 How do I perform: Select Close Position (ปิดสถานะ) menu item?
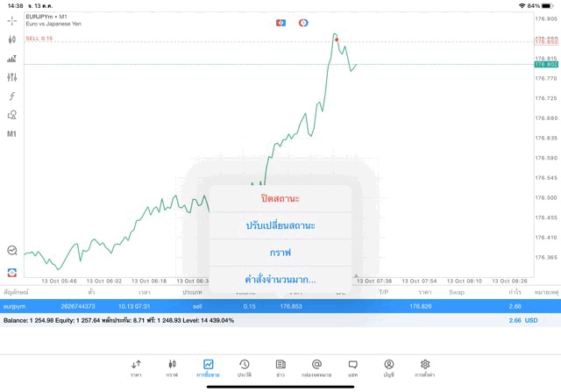pos(280,198)
